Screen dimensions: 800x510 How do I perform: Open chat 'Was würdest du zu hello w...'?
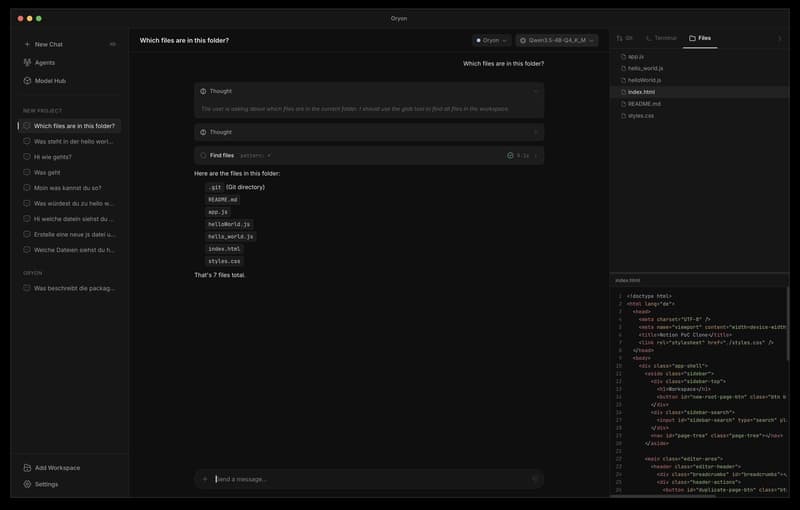(69, 203)
